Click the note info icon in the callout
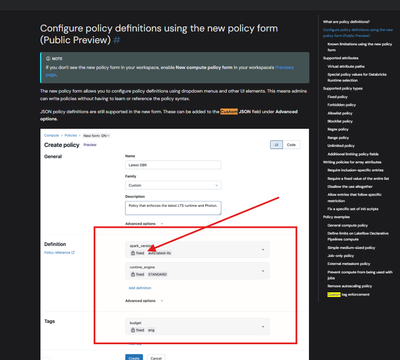 click(x=48, y=58)
